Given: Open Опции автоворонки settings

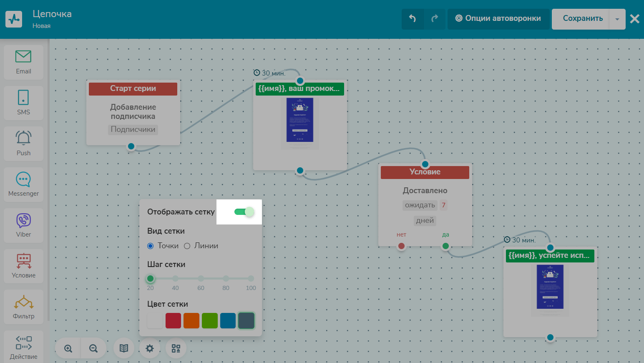Looking at the screenshot, I should click(x=498, y=18).
